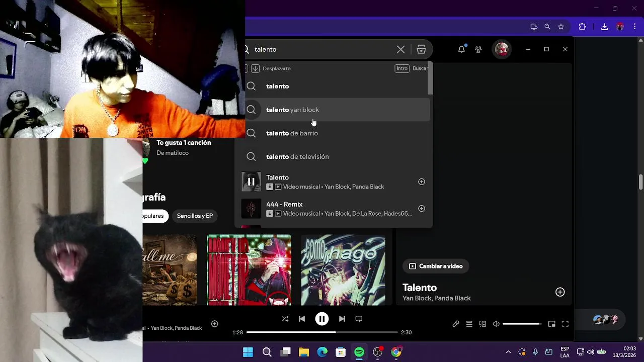
Task: Adjust the Spotify volume slider
Action: click(x=522, y=324)
